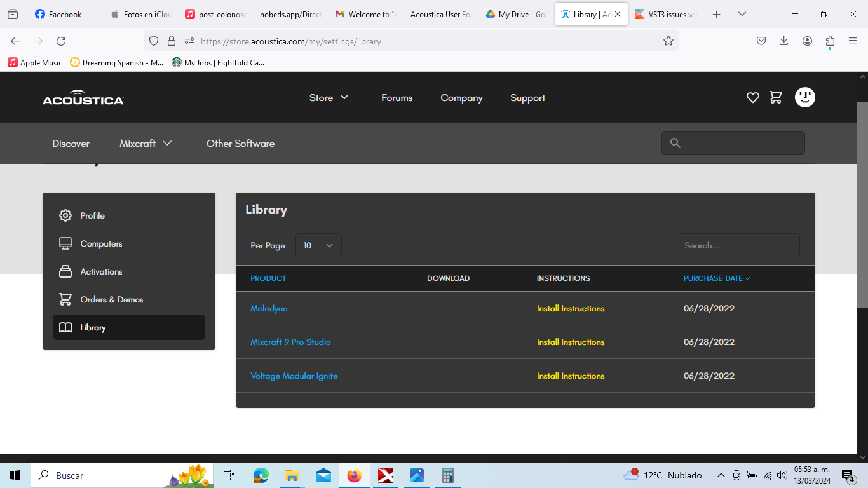Image resolution: width=868 pixels, height=488 pixels.
Task: Click the library Search field
Action: (x=738, y=245)
